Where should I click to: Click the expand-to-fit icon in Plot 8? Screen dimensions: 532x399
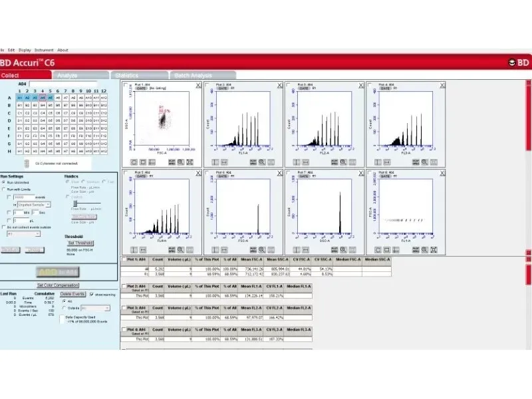pyautogui.click(x=435, y=249)
